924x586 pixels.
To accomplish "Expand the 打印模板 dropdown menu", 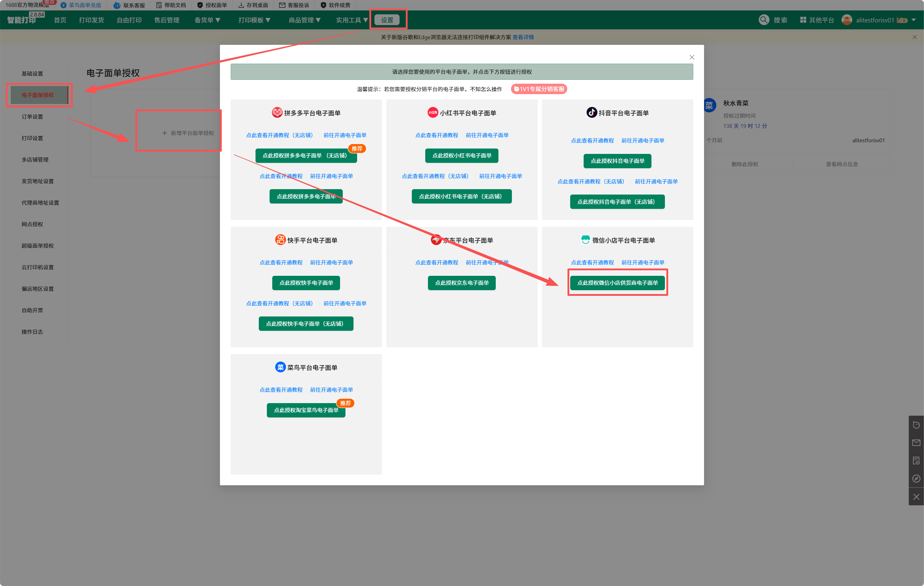I will [x=254, y=20].
